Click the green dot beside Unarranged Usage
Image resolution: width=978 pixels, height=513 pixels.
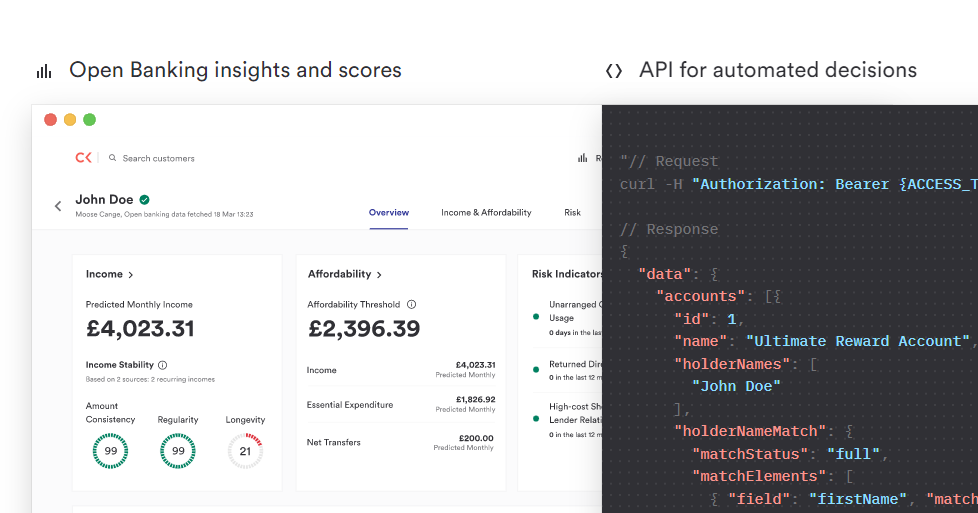click(x=536, y=317)
